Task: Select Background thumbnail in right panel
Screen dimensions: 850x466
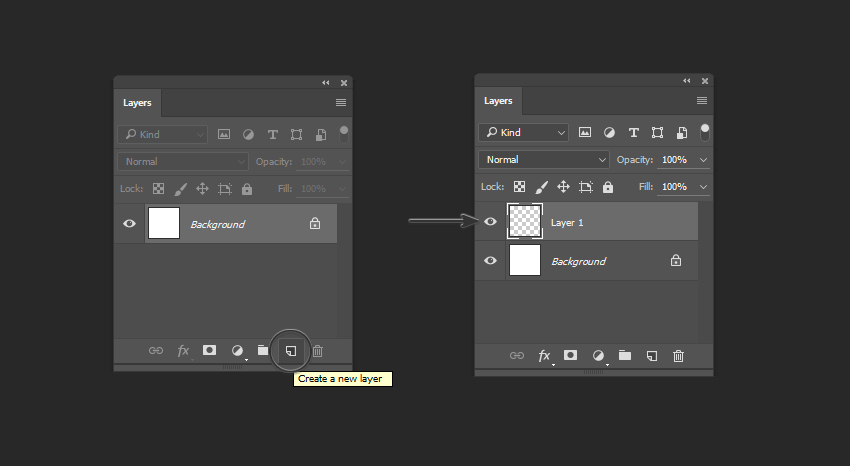Action: click(x=525, y=260)
